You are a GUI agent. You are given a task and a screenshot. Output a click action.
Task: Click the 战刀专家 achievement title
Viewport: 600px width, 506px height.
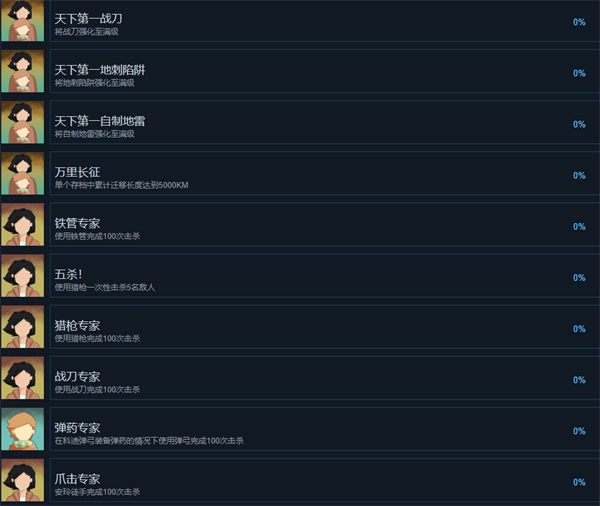tap(77, 377)
